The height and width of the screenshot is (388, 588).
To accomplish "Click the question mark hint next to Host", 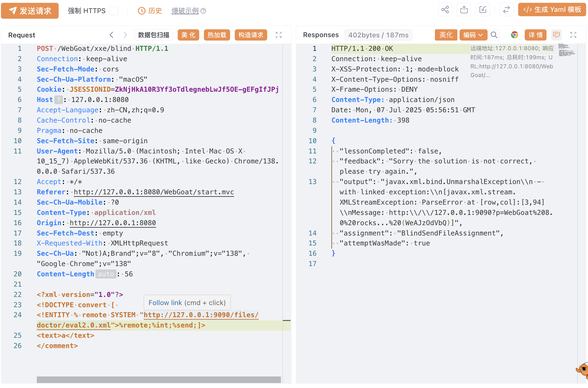I will click(59, 100).
